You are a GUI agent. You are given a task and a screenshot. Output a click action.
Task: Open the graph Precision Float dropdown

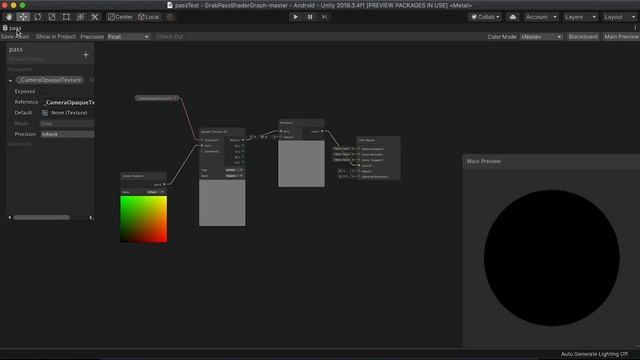(x=128, y=37)
